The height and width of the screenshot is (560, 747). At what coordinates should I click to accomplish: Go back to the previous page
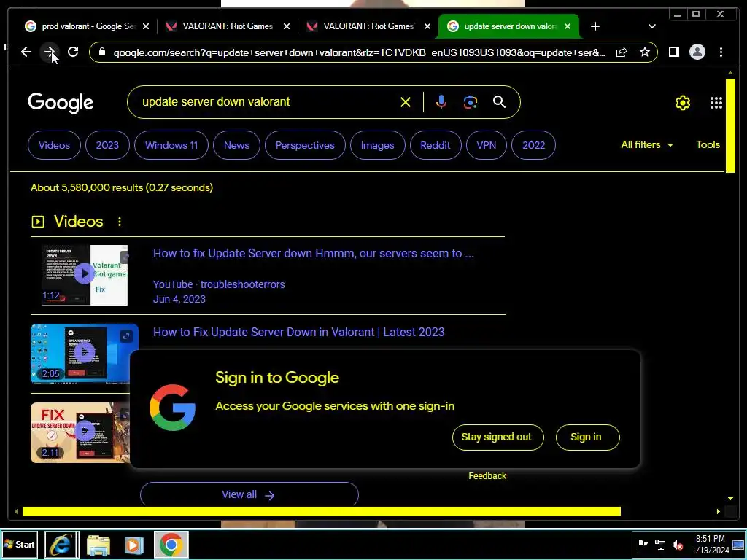tap(26, 52)
